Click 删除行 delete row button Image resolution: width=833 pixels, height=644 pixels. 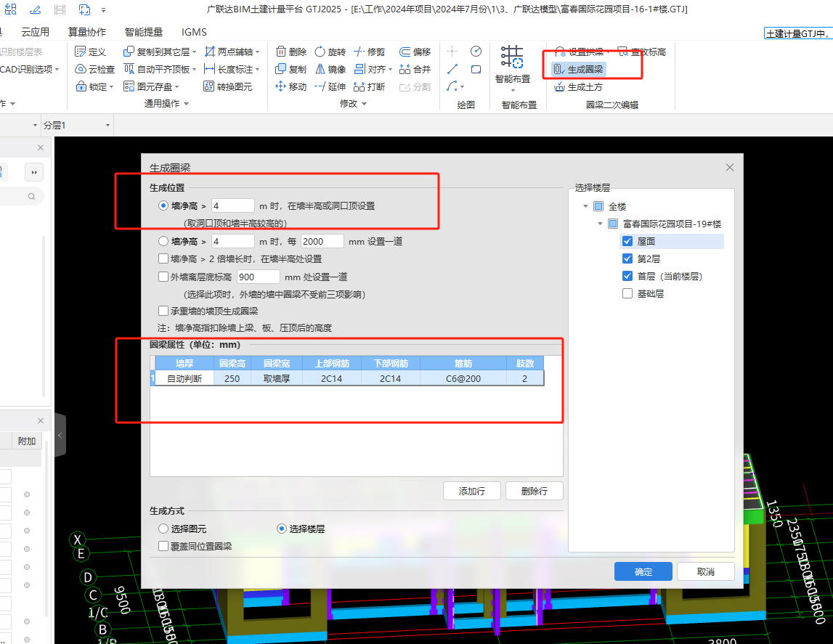pyautogui.click(x=534, y=491)
